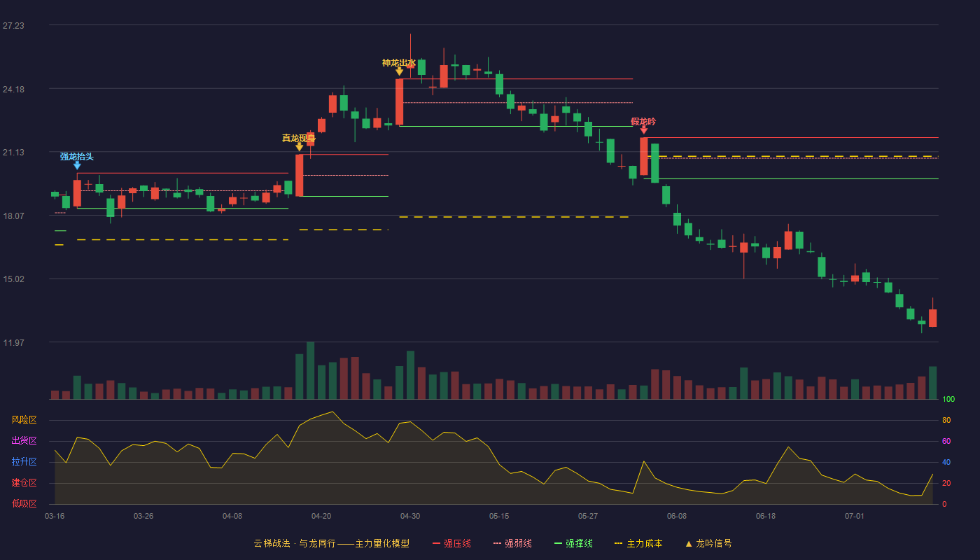Image resolution: width=980 pixels, height=560 pixels.
Task: Click the 真龙现身 yellow arrow marker
Action: pos(300,147)
